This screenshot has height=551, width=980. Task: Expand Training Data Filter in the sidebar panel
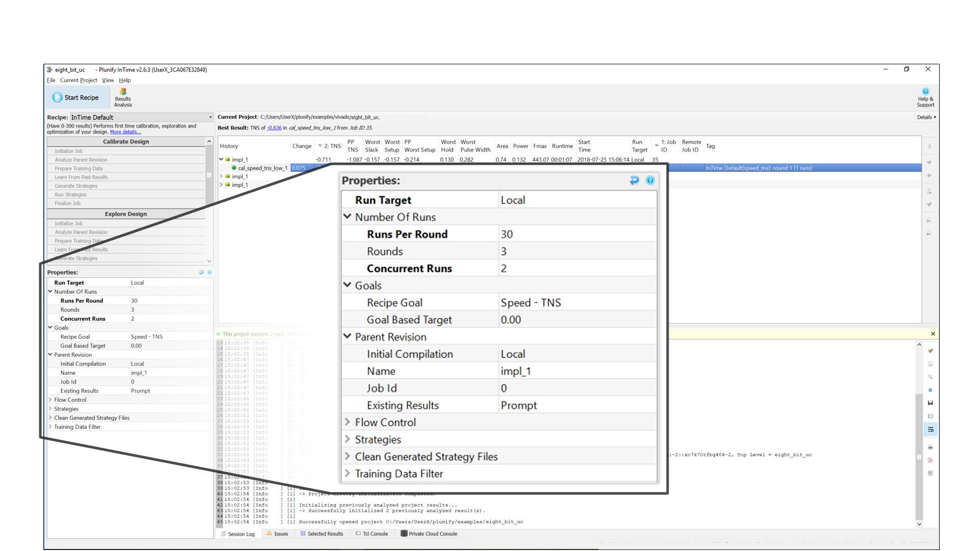coord(50,427)
